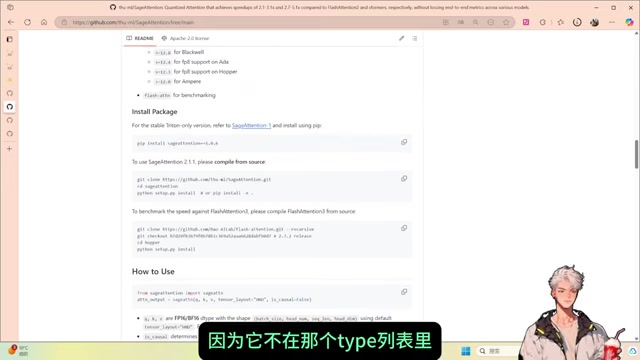Image resolution: width=640 pixels, height=360 pixels.
Task: Click the scrollbar up arrow
Action: pos(636,33)
